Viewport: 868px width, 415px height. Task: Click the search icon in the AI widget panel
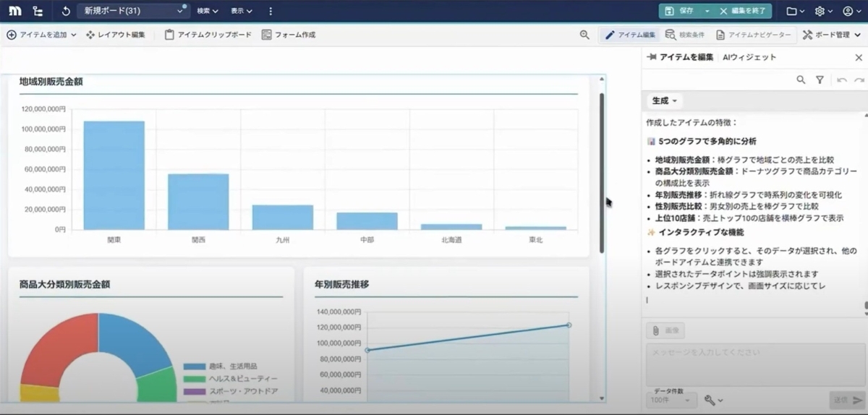[x=801, y=80]
